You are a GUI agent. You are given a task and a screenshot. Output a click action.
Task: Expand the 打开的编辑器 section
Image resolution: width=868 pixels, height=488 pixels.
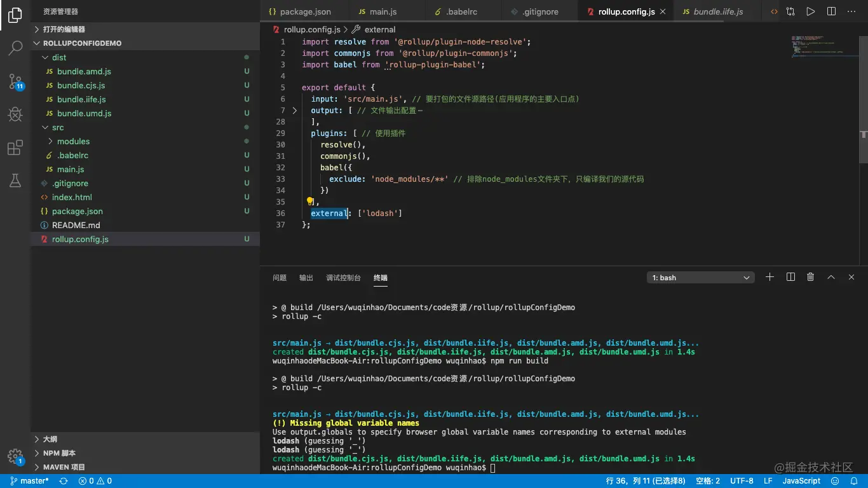click(145, 29)
